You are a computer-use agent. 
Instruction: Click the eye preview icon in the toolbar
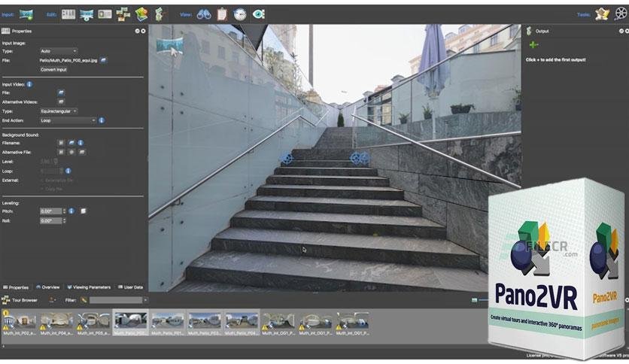click(x=258, y=14)
